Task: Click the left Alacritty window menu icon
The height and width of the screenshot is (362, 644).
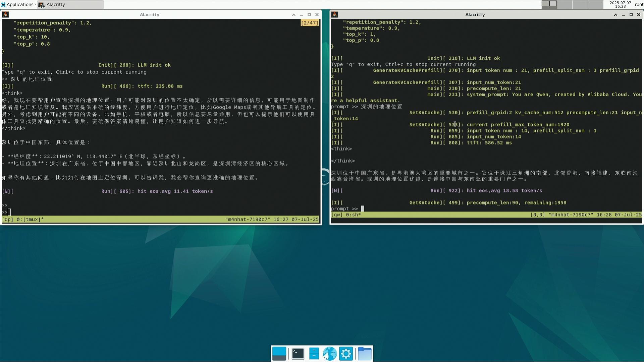Action: (x=5, y=14)
